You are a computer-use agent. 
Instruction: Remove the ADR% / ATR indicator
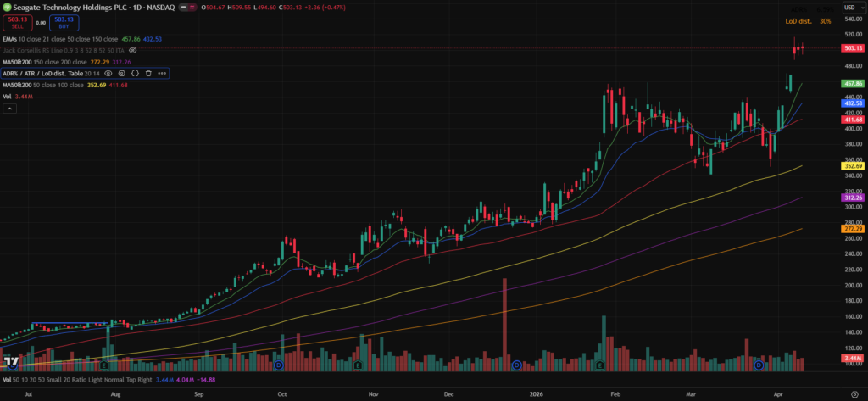tap(147, 74)
